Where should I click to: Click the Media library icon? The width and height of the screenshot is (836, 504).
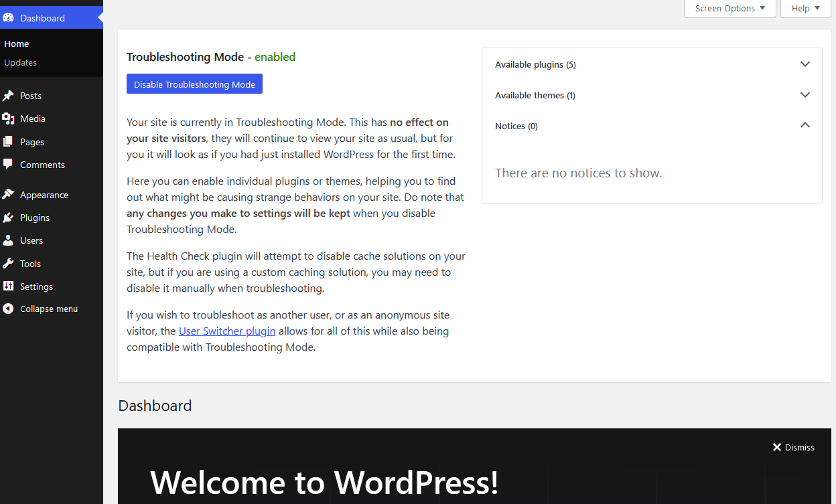coord(8,118)
